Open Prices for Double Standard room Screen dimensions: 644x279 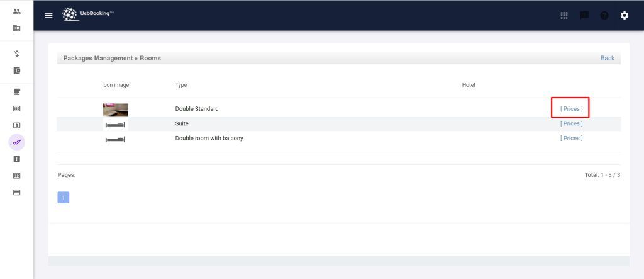pos(571,109)
